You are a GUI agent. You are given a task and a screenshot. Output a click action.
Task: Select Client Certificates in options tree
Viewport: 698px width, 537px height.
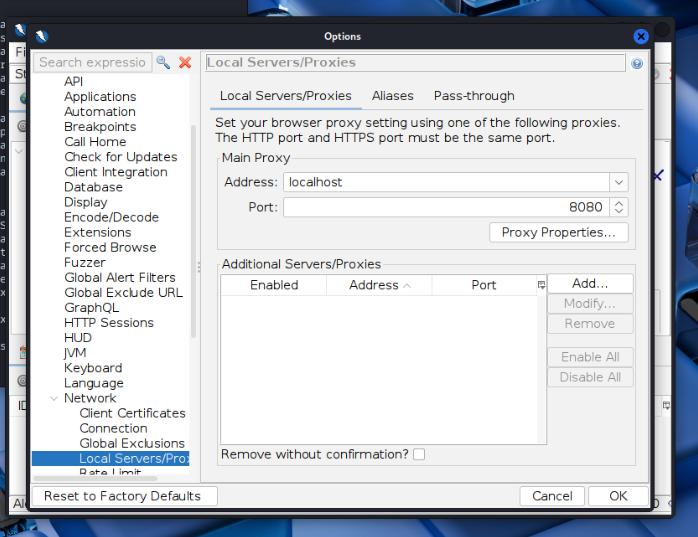[132, 413]
